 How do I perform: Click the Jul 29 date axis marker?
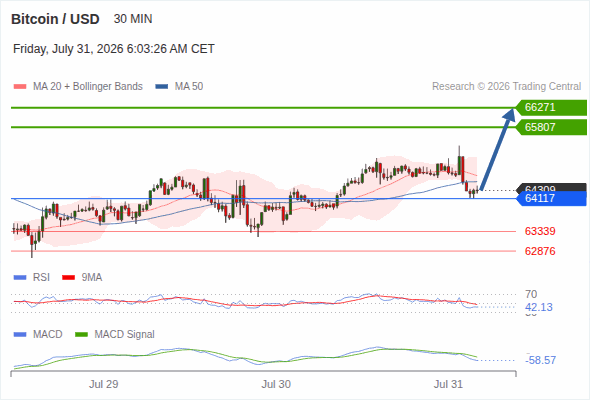(x=103, y=384)
